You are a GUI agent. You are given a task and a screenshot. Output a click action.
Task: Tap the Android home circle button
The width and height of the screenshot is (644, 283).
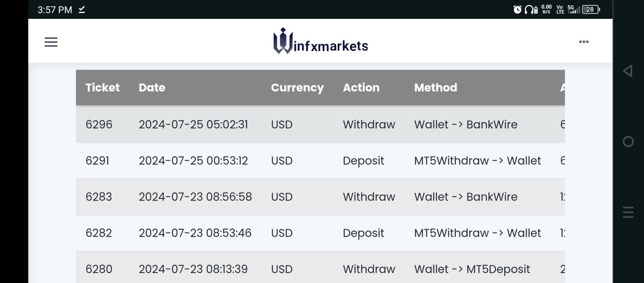(x=628, y=141)
